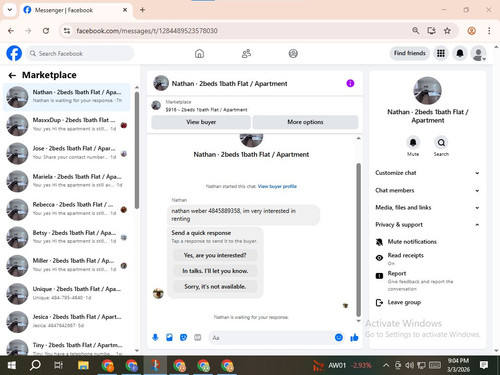Image resolution: width=500 pixels, height=375 pixels.
Task: Open the Facebook logo home link
Action: coord(14,53)
